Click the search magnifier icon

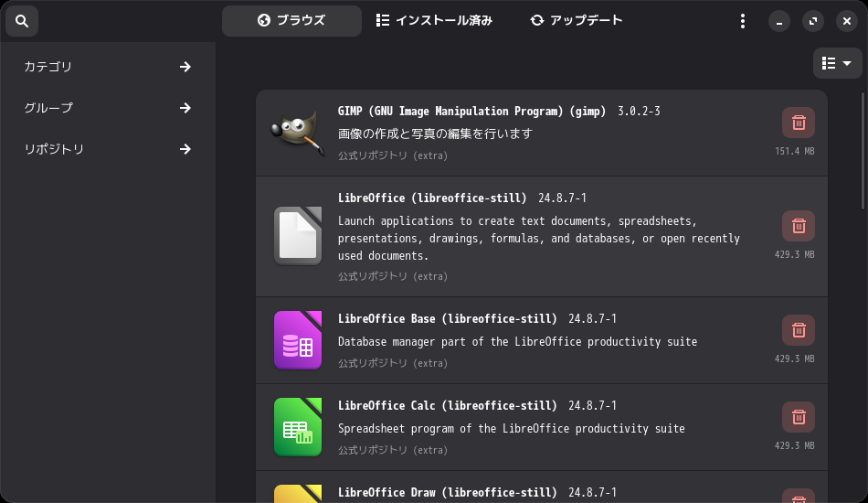point(22,20)
